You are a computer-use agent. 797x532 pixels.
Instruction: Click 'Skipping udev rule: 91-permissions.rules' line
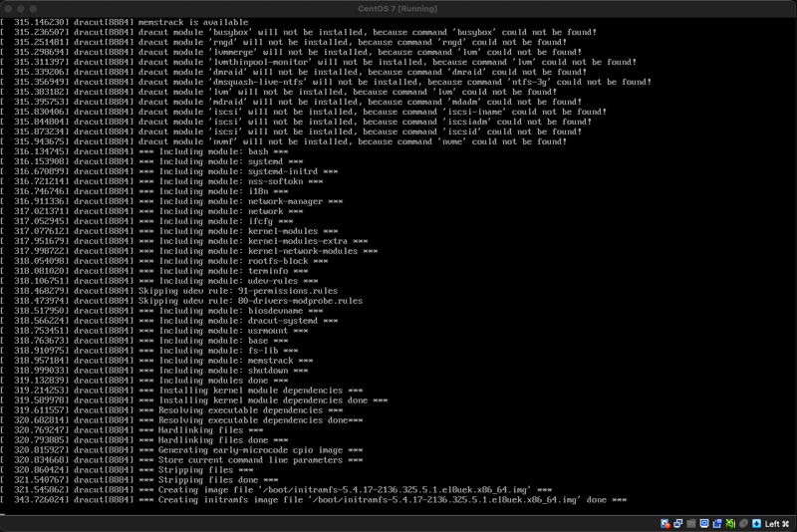[x=169, y=291]
